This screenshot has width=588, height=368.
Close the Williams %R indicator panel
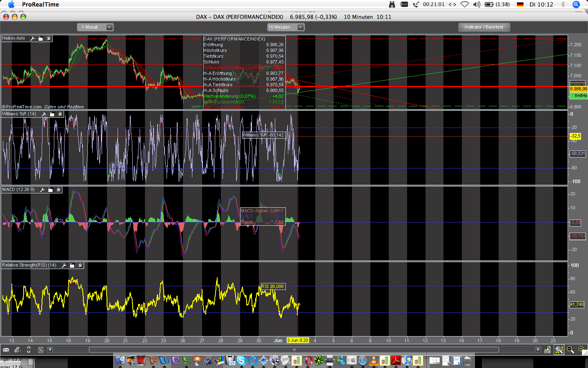point(60,114)
